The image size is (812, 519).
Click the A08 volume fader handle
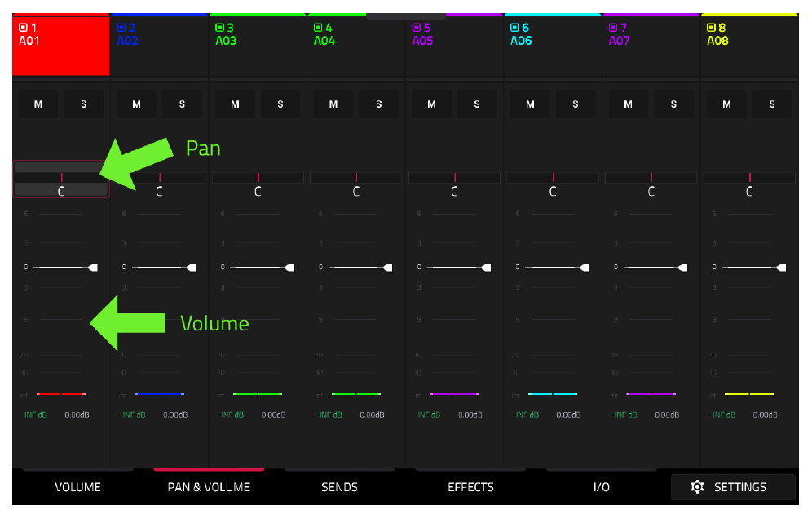781,268
